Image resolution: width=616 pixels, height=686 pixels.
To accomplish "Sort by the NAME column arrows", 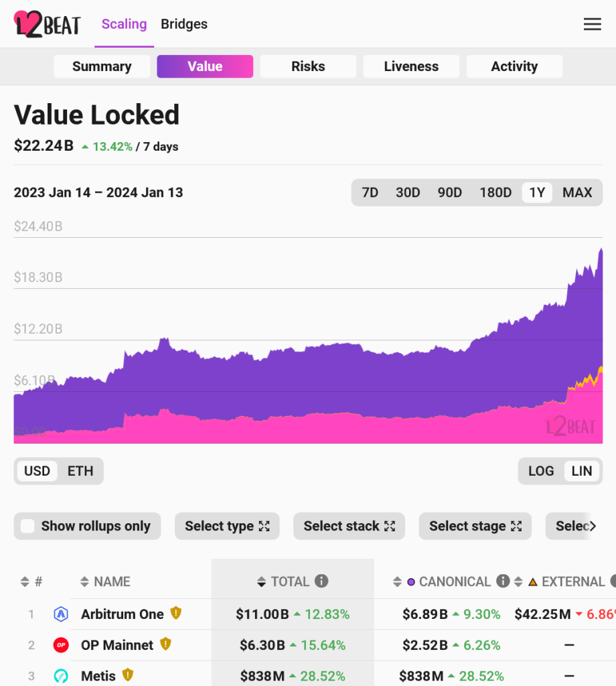I will (x=85, y=581).
